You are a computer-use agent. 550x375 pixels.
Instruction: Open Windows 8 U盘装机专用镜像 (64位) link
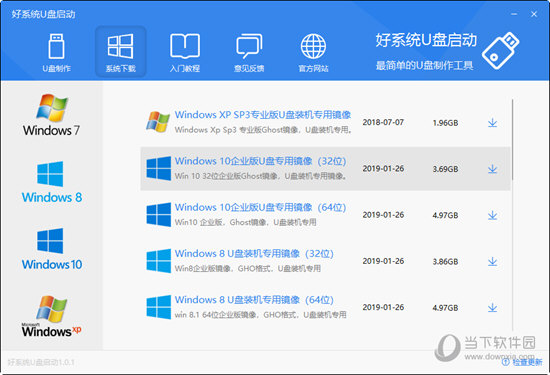coord(254,300)
